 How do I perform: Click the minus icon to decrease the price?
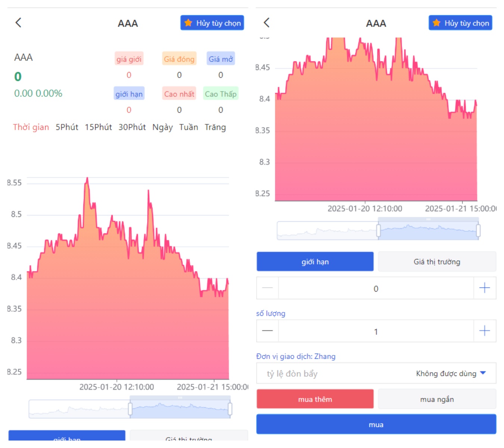point(267,288)
